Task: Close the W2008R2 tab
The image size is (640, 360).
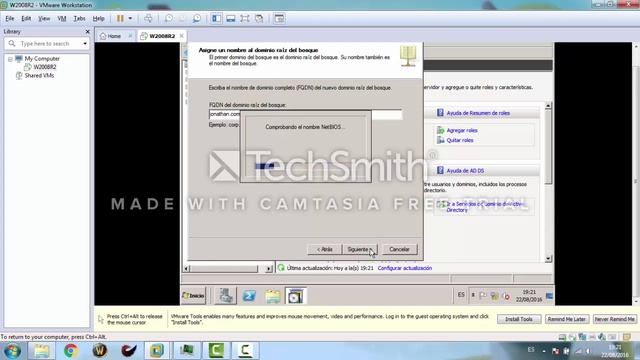Action: click(182, 36)
